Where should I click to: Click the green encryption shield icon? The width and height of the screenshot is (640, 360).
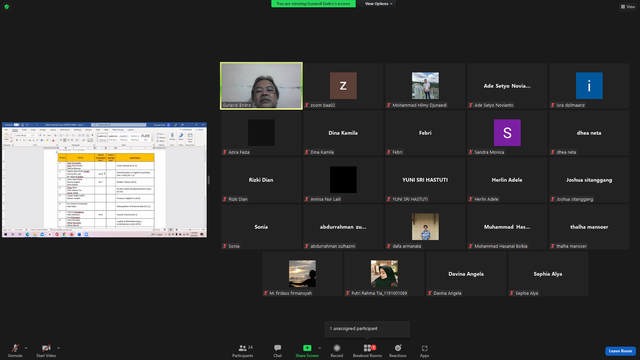7,7
